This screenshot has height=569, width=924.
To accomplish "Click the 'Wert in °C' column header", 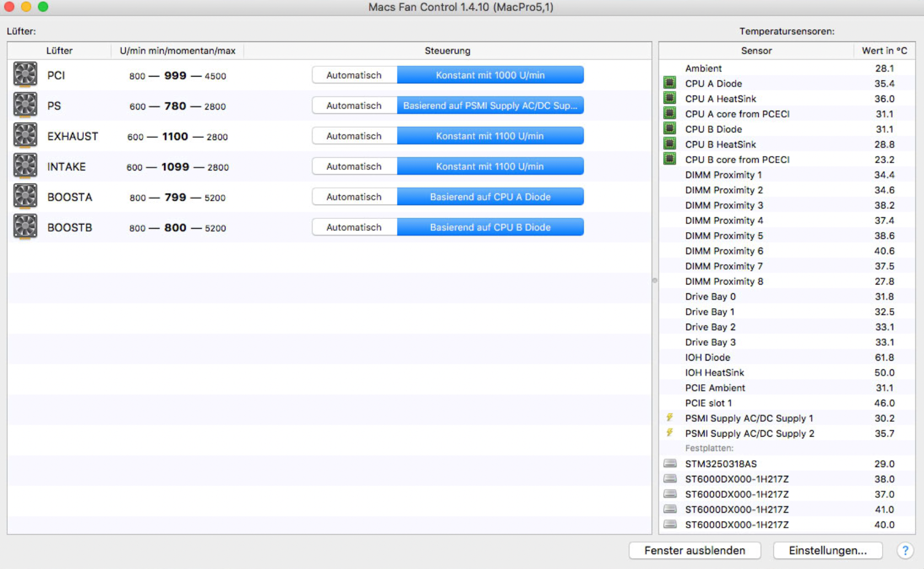I will pos(884,51).
